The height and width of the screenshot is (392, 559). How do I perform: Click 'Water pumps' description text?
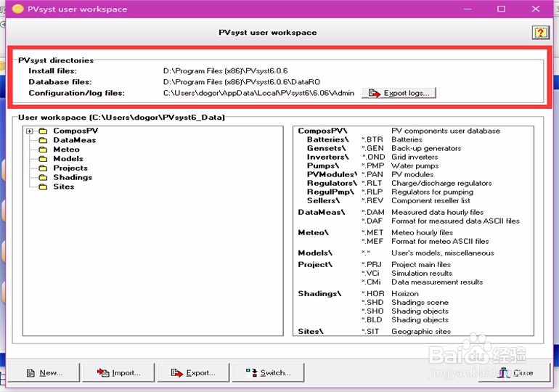click(415, 166)
